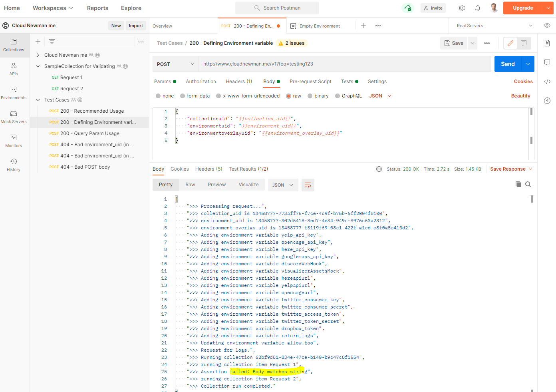Viewport: 556px width, 392px height.
Task: Switch to comment mode icon
Action: coord(524,43)
